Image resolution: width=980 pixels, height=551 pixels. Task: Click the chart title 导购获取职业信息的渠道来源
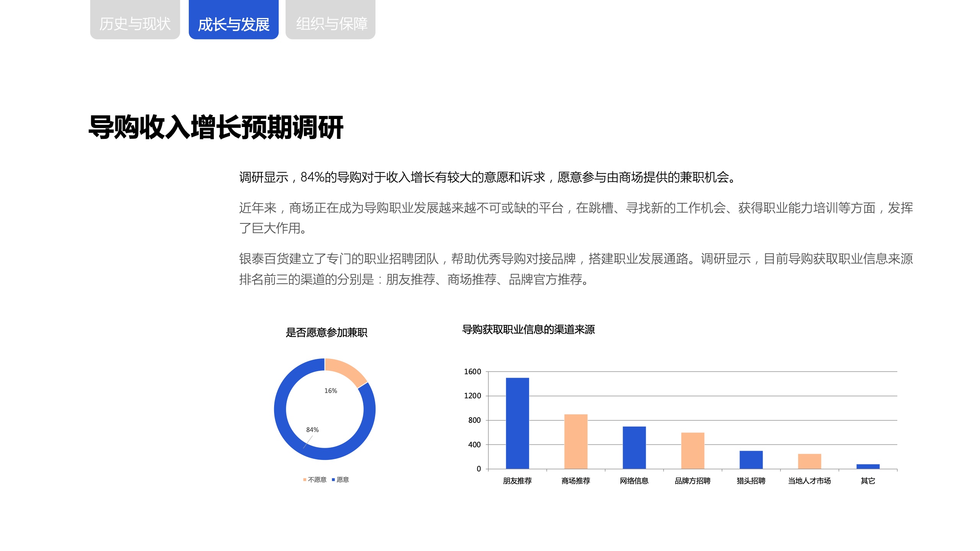528,329
